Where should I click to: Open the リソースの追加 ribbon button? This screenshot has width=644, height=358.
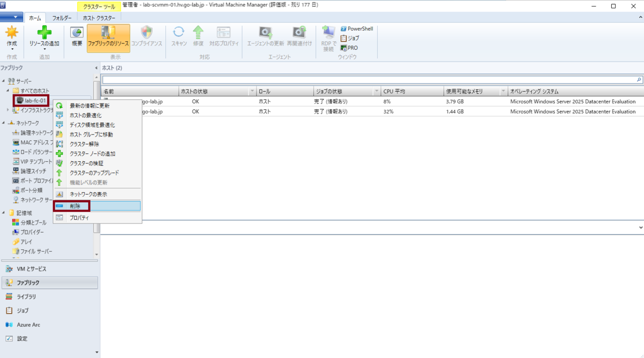pyautogui.click(x=44, y=38)
